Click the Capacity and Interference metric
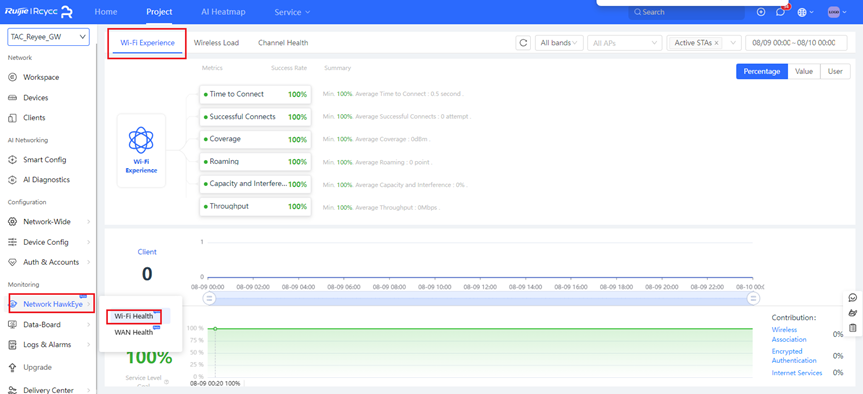Viewport: 863px width, 394px height. tap(255, 184)
